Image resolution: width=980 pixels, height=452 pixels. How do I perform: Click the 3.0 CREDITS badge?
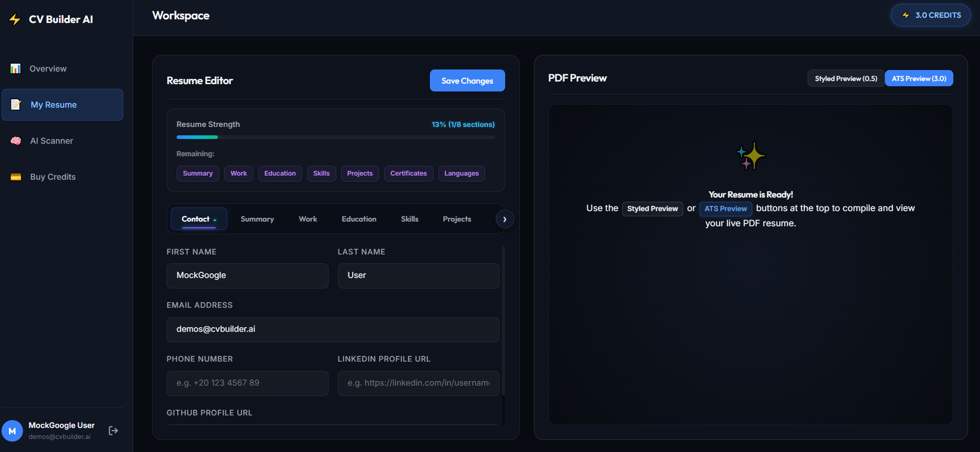click(x=931, y=15)
